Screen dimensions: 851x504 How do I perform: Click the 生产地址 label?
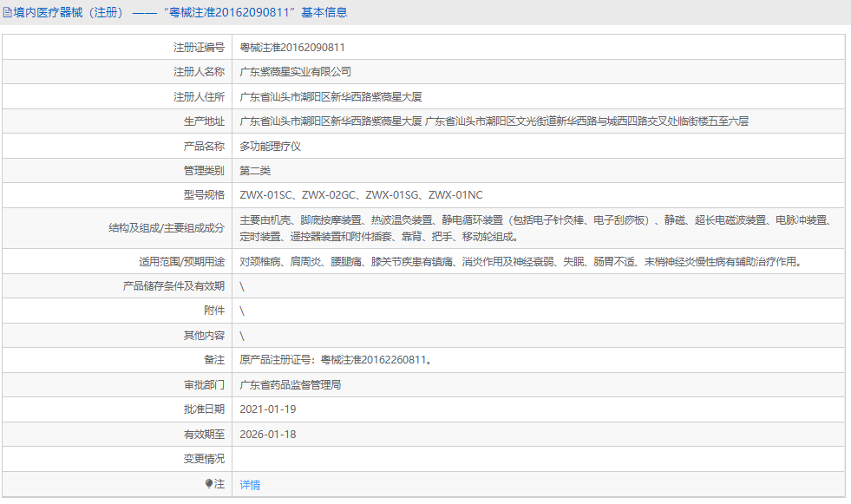pos(204,121)
